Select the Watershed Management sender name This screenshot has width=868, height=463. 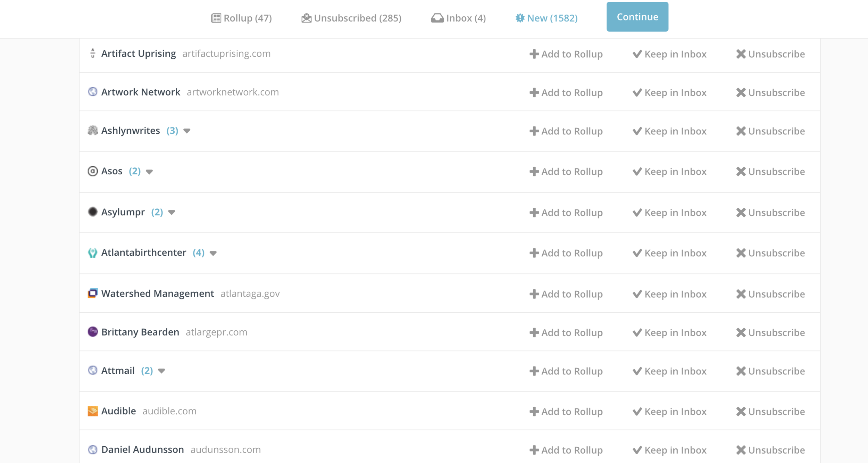pyautogui.click(x=158, y=293)
